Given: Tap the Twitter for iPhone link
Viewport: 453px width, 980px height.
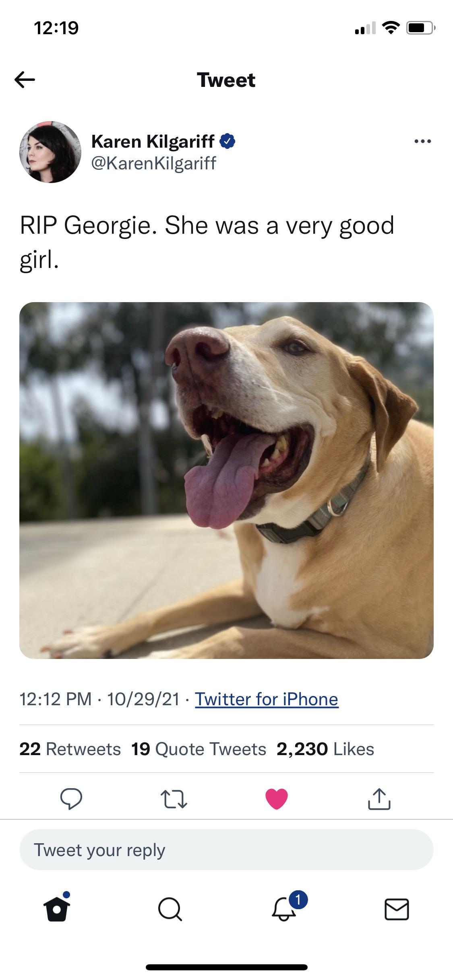Looking at the screenshot, I should (x=267, y=699).
